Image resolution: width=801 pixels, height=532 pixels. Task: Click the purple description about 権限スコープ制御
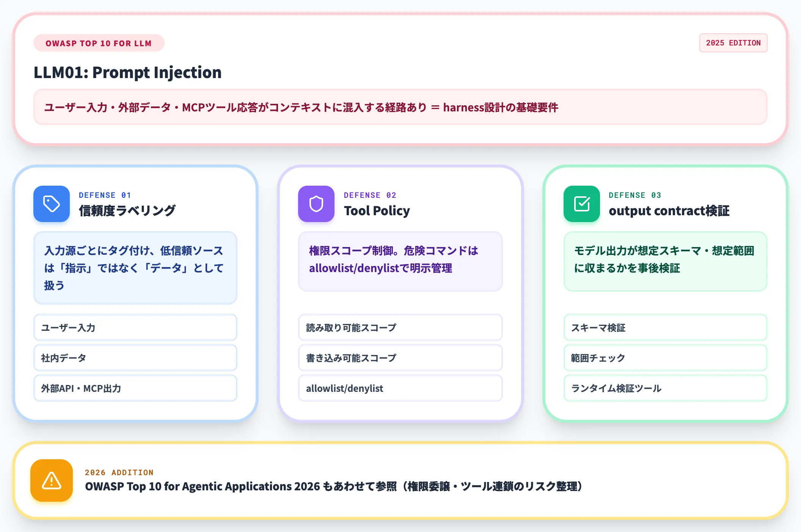[x=400, y=261]
